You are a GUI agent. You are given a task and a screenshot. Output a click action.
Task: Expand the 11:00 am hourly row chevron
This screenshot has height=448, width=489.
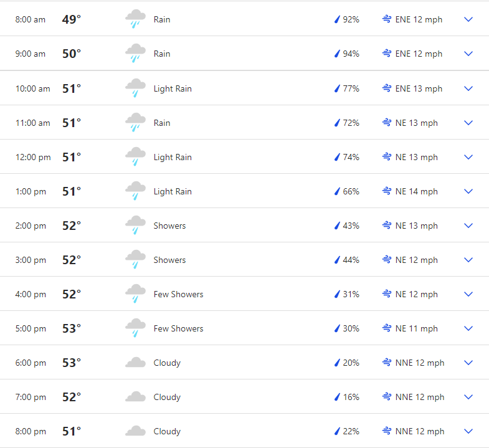tap(468, 123)
